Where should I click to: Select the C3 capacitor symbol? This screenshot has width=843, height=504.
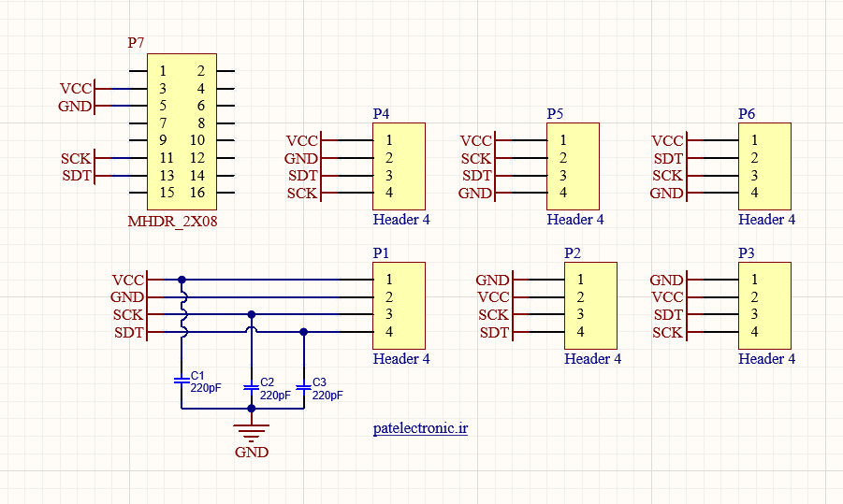pos(304,387)
